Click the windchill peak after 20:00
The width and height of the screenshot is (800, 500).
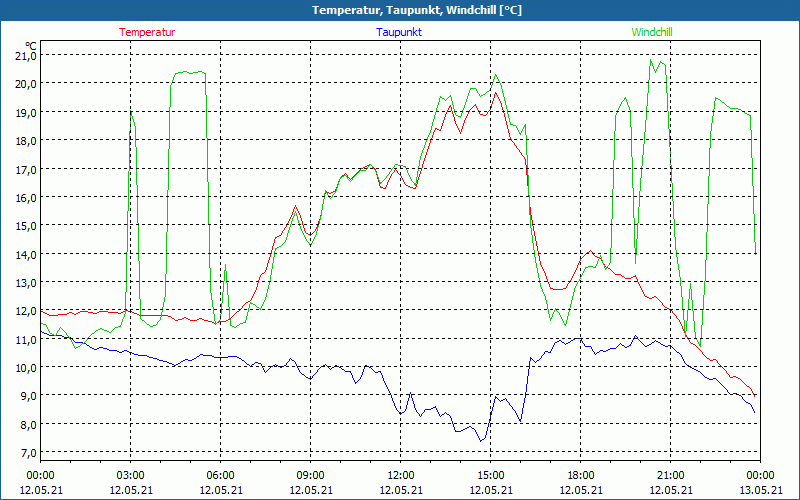651,60
